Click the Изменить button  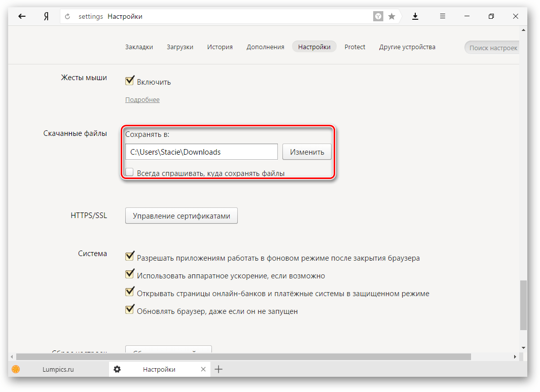tap(307, 152)
